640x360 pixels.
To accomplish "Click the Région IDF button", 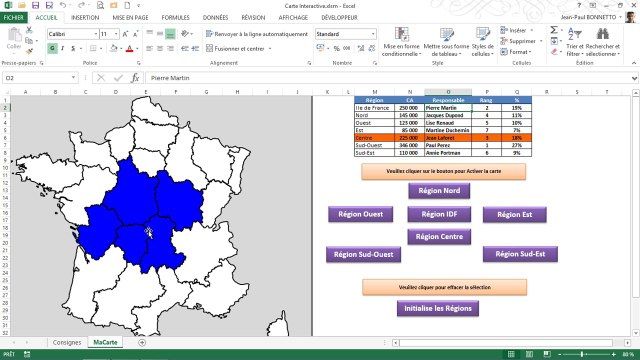I will coord(439,214).
